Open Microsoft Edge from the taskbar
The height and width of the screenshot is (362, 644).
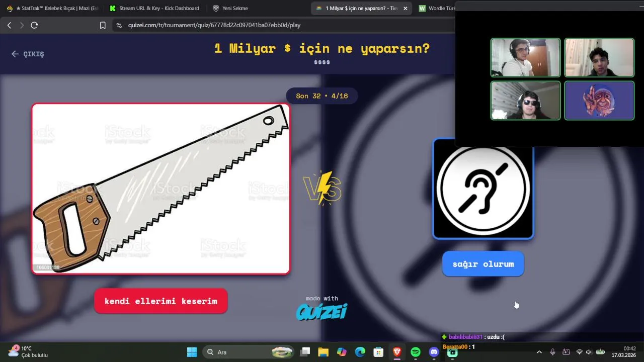[x=360, y=352]
